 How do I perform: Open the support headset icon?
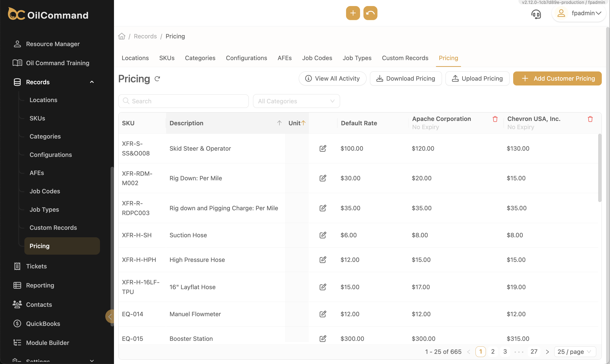[x=536, y=14]
